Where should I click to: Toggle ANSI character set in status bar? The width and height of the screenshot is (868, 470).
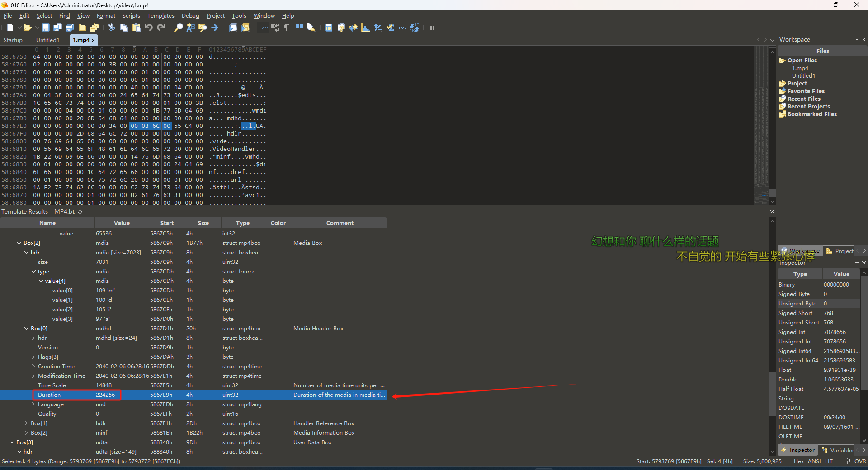point(814,461)
